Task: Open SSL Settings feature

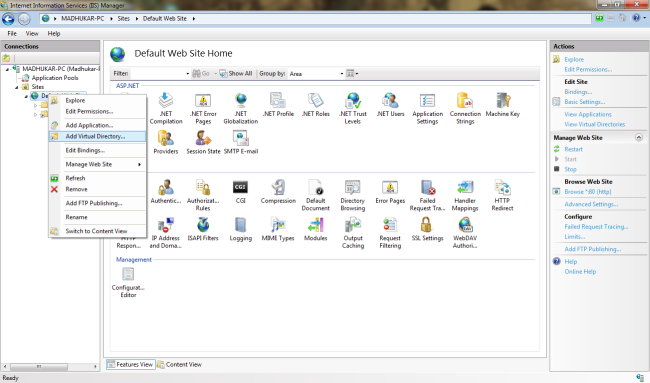Action: pyautogui.click(x=427, y=229)
